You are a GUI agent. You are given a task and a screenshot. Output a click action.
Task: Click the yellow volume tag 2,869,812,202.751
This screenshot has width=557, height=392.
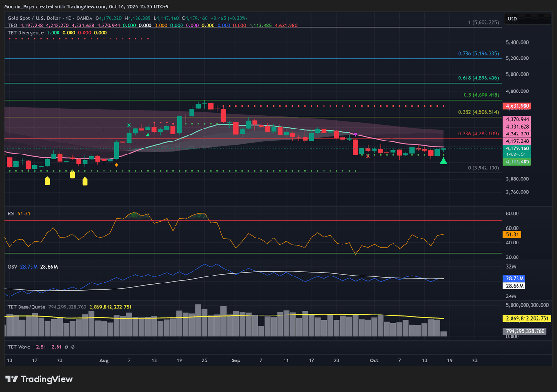[526, 319]
